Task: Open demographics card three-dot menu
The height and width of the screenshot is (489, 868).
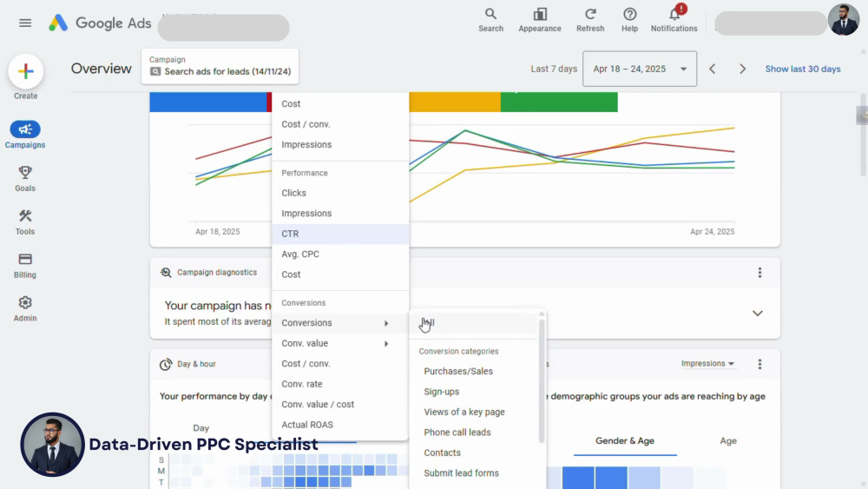Action: 759,364
